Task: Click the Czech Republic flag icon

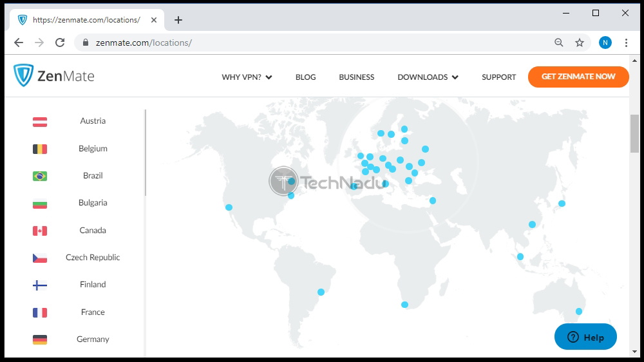Action: tap(40, 258)
